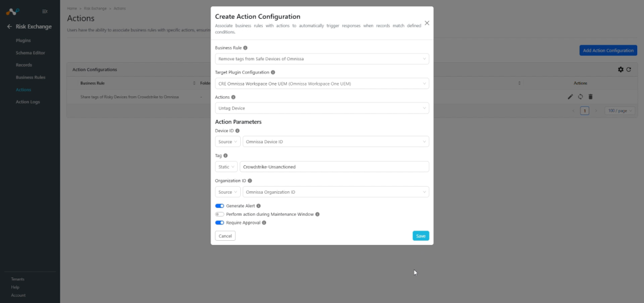Click the info icon beside Business Rule
The height and width of the screenshot is (303, 644).
coord(245,48)
